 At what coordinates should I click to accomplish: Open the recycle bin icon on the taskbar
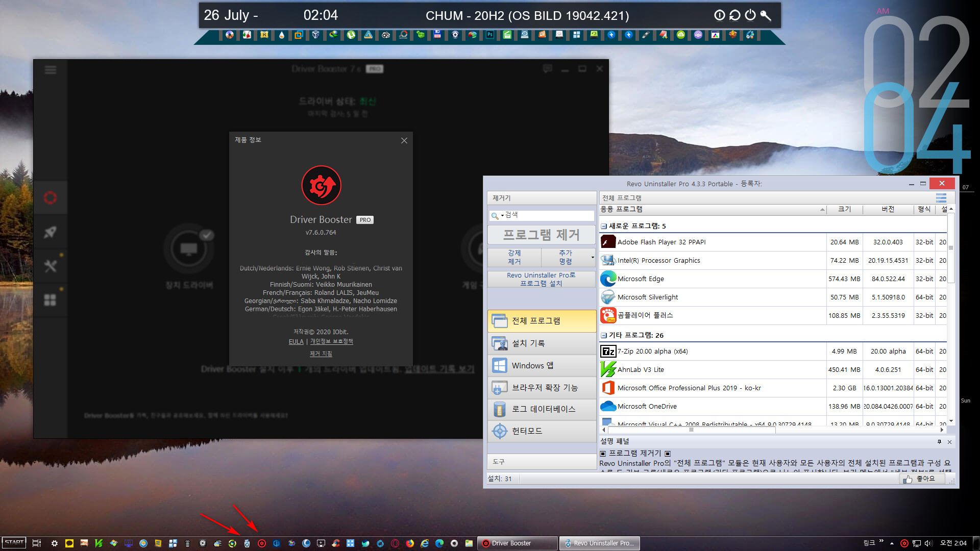pos(187,543)
